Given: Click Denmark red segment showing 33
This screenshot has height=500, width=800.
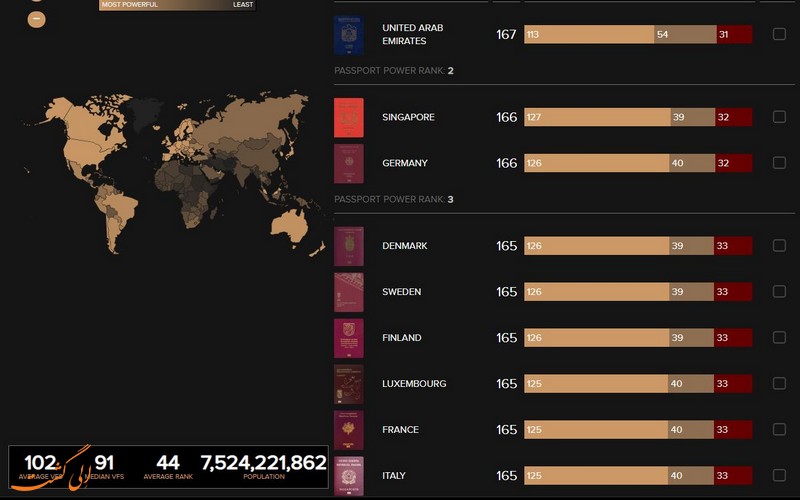Looking at the screenshot, I should pyautogui.click(x=733, y=245).
